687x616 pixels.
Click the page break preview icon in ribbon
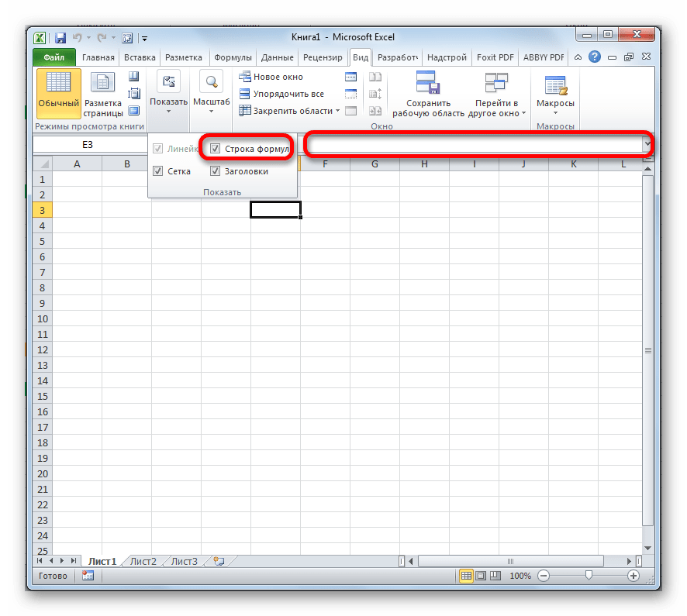pyautogui.click(x=134, y=77)
